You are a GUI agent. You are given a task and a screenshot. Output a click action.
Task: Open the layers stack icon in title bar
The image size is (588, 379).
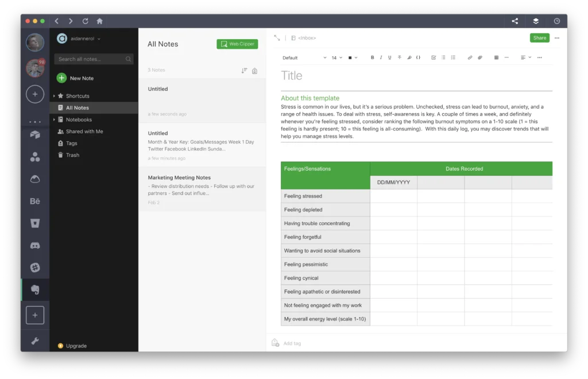tap(536, 21)
